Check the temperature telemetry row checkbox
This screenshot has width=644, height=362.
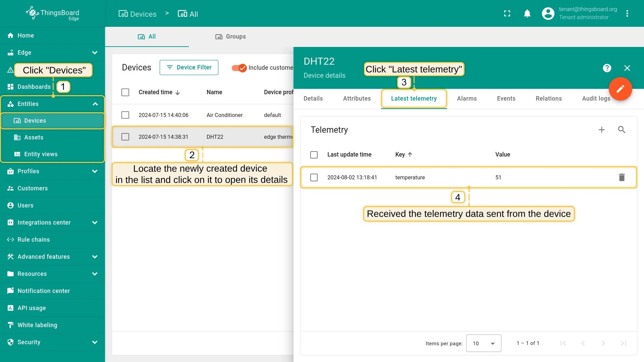[x=314, y=177]
